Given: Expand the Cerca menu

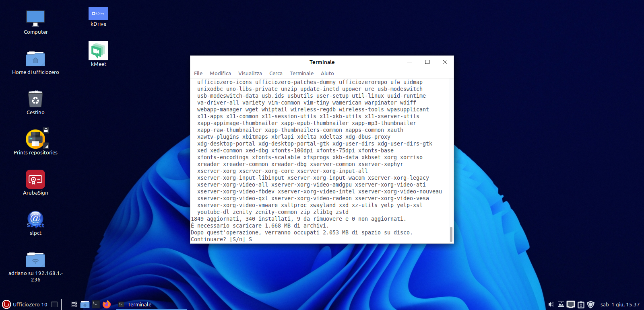Looking at the screenshot, I should [276, 73].
